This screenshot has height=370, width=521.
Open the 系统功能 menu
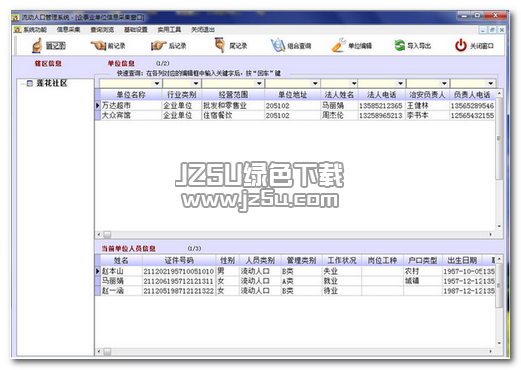[35, 30]
